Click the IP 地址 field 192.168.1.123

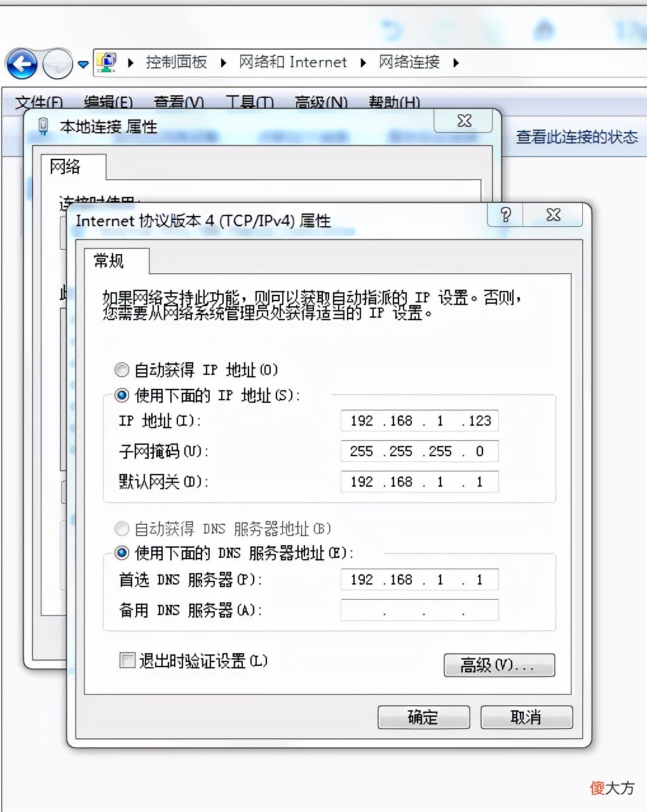[419, 421]
